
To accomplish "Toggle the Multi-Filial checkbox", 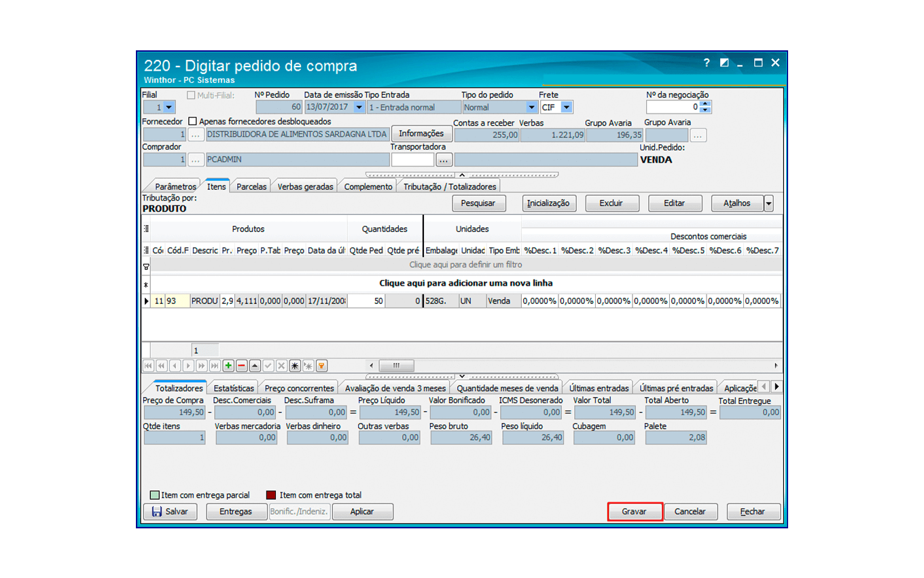I will tap(191, 95).
